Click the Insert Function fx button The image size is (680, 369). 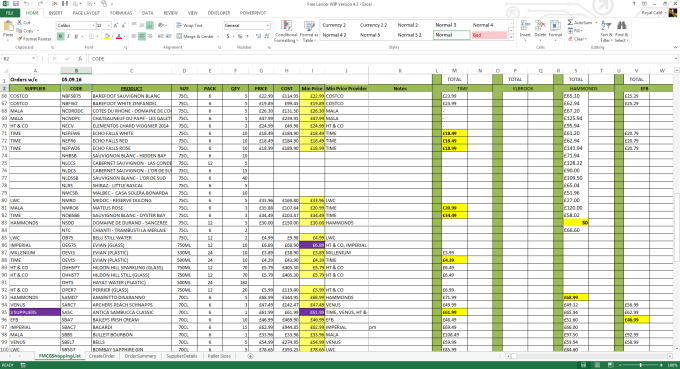coord(80,59)
